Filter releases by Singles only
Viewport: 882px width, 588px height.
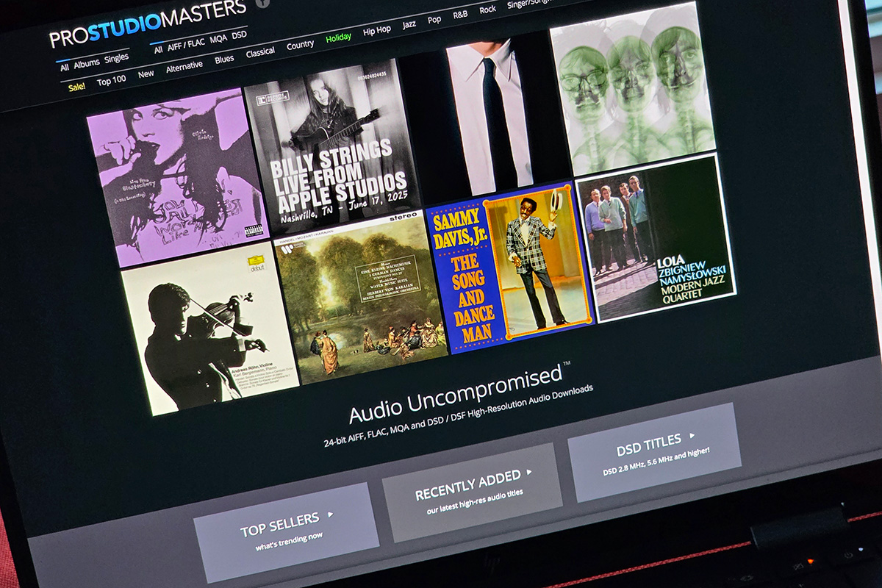(116, 57)
